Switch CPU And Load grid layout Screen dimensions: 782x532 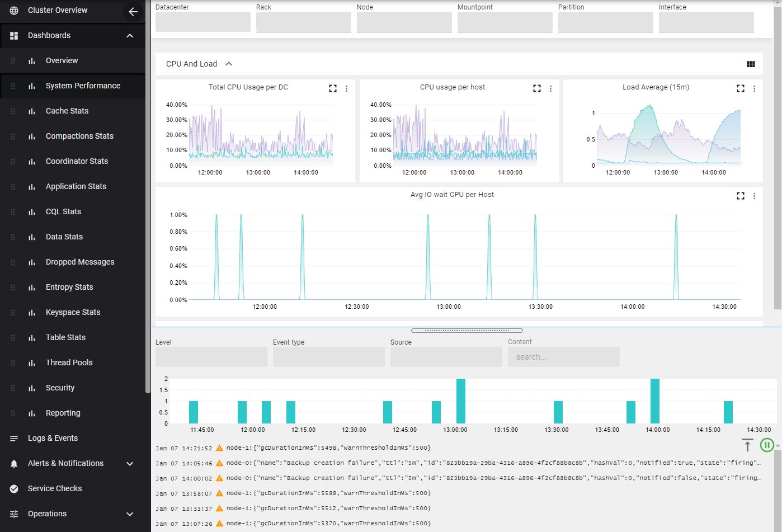pyautogui.click(x=751, y=64)
